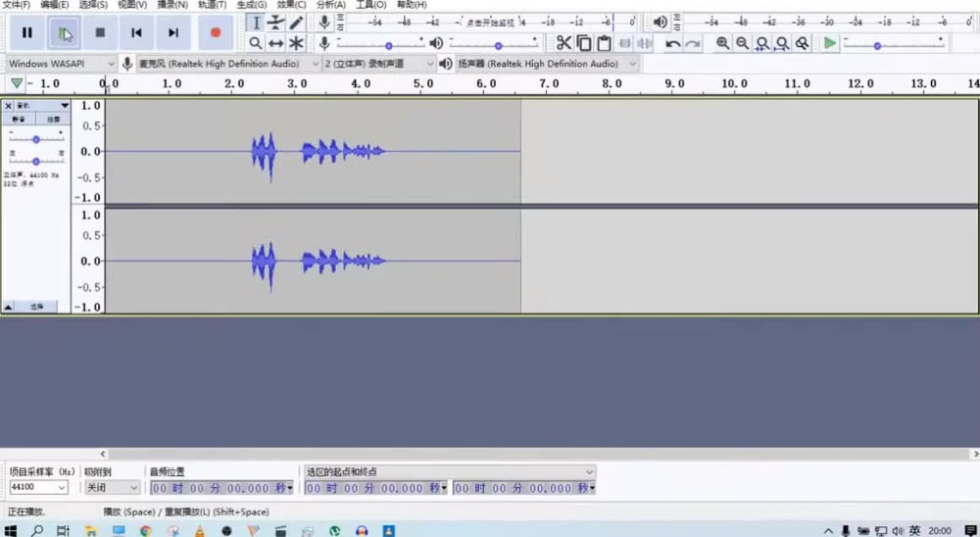Click the green Play button in transport toolbar

point(64,32)
